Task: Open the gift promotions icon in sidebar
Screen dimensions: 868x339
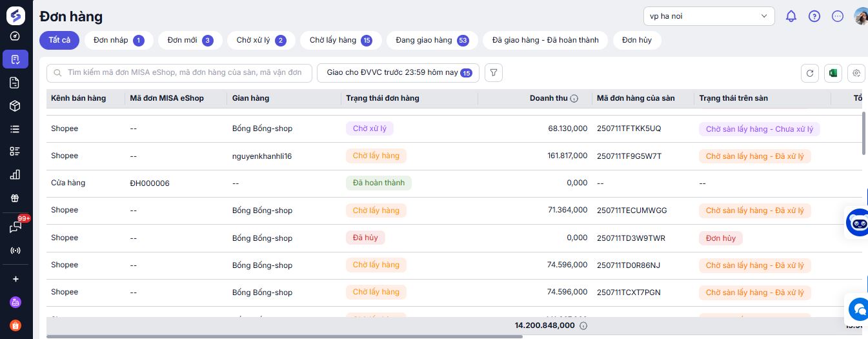Action: tap(15, 198)
